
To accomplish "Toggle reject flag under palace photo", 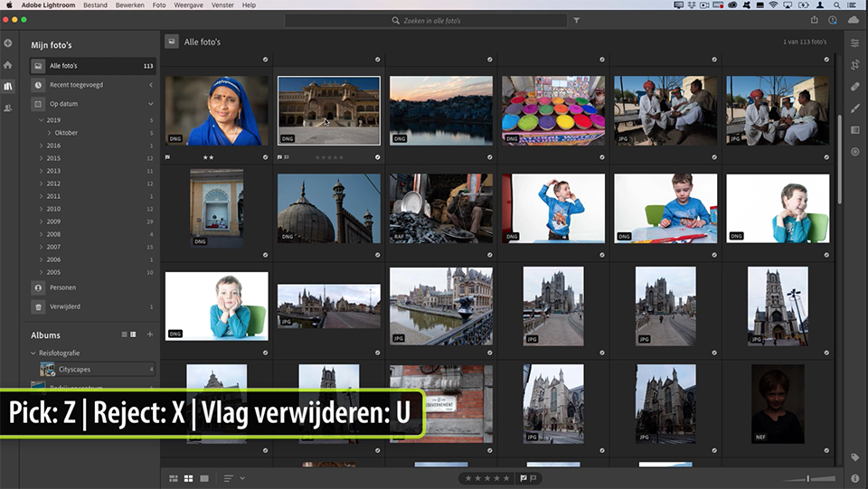I will point(286,157).
